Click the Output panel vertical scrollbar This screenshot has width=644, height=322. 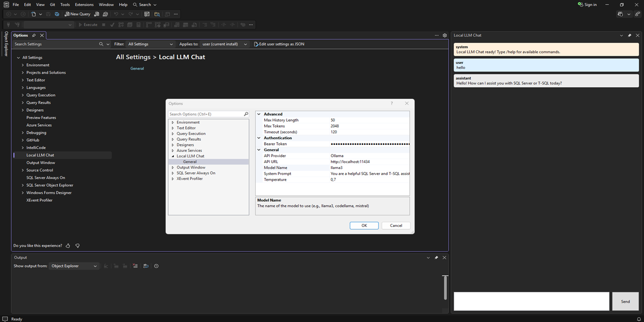click(x=445, y=287)
